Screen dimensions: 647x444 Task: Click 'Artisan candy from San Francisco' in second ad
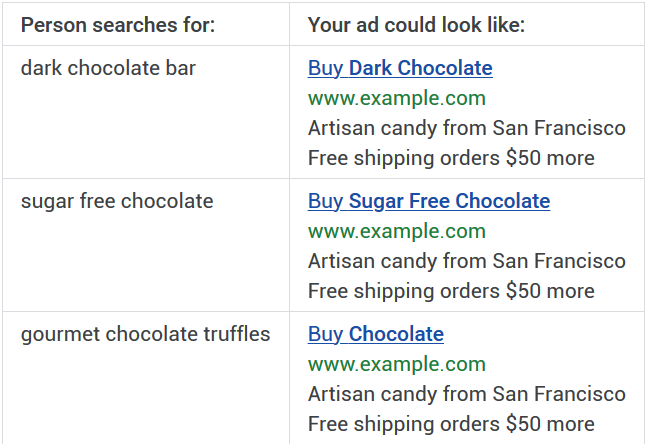pyautogui.click(x=467, y=261)
